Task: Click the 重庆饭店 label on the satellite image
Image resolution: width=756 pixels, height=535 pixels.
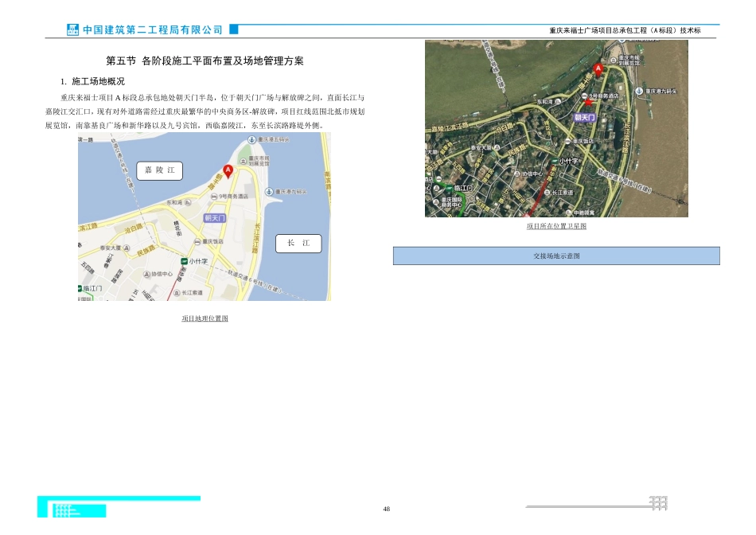Action: [x=583, y=141]
